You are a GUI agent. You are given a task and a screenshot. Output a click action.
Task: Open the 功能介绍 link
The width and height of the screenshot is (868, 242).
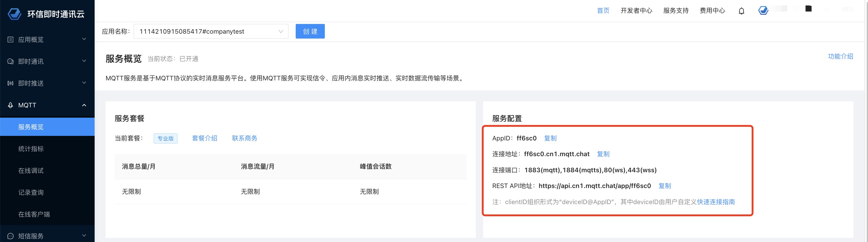click(840, 56)
